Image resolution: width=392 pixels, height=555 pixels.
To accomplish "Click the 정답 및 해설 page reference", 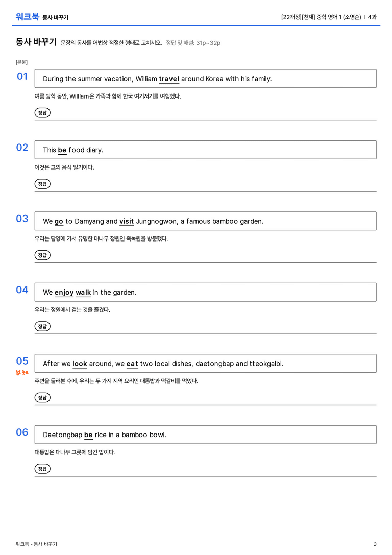I will point(193,43).
